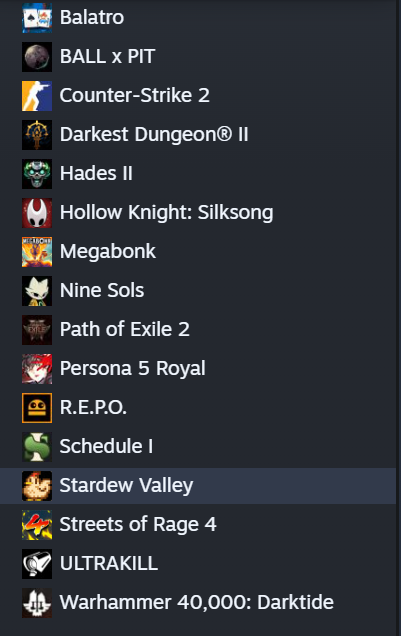Click the Hollow Knight: Silksong title text
This screenshot has width=401, height=636.
(166, 213)
